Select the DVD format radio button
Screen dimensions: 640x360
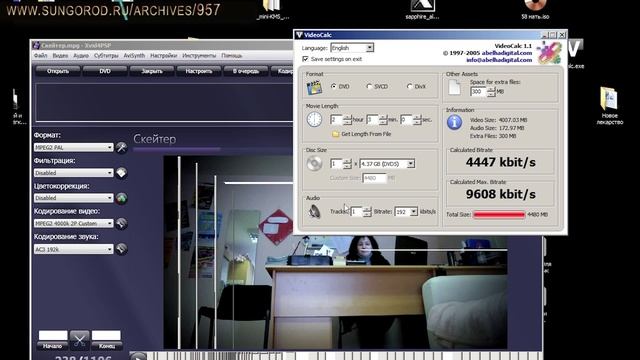(x=334, y=87)
